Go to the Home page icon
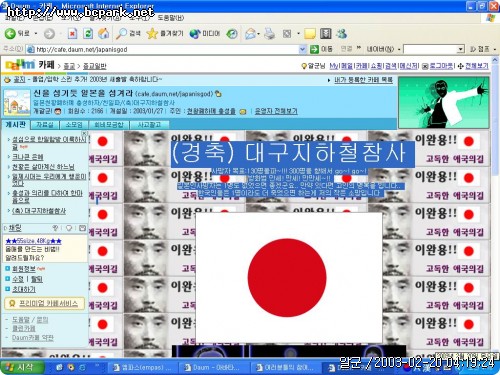The image size is (500, 375). (104, 33)
